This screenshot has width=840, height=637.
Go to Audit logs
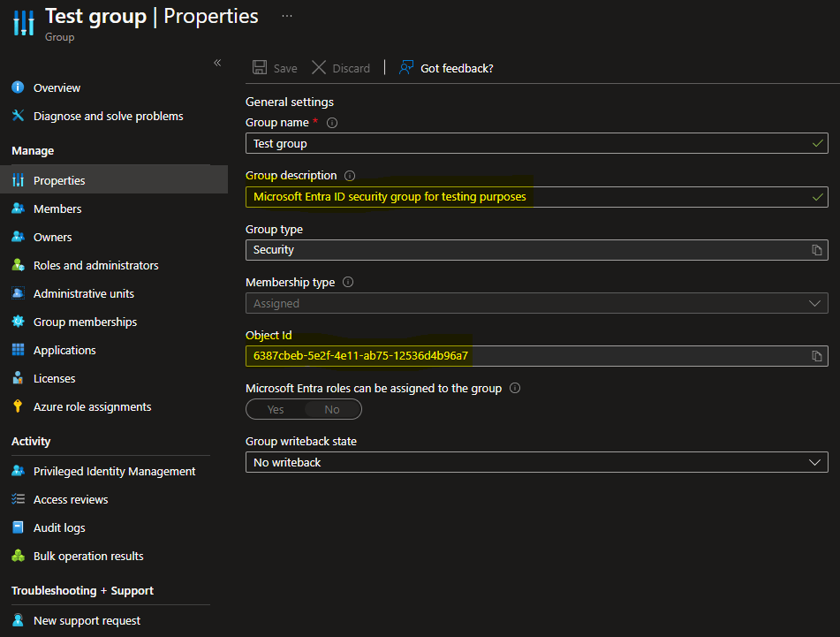[59, 527]
